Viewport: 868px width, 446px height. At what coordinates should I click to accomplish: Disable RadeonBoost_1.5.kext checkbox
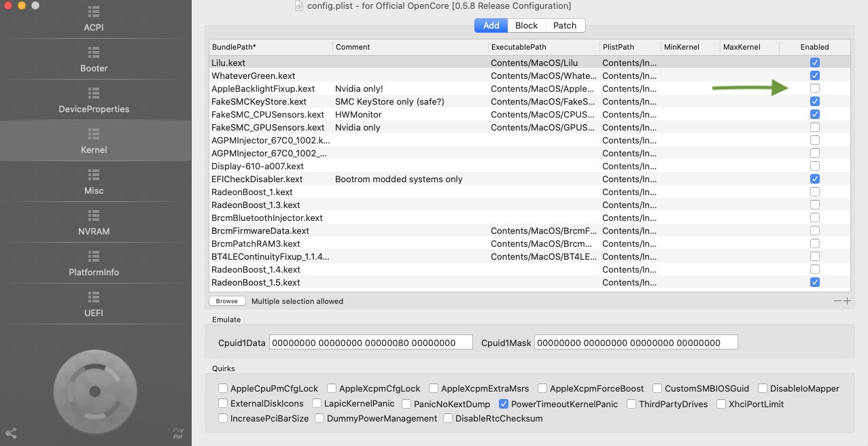coord(815,282)
